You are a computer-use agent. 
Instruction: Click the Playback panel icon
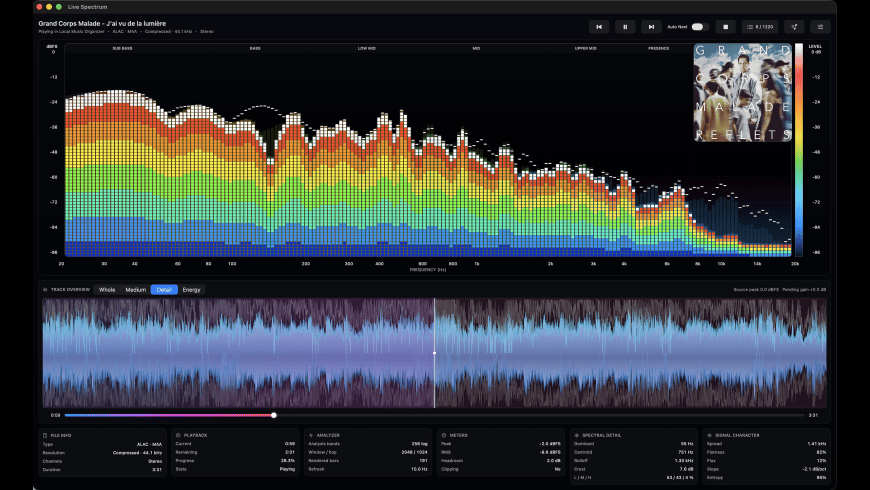(x=178, y=436)
